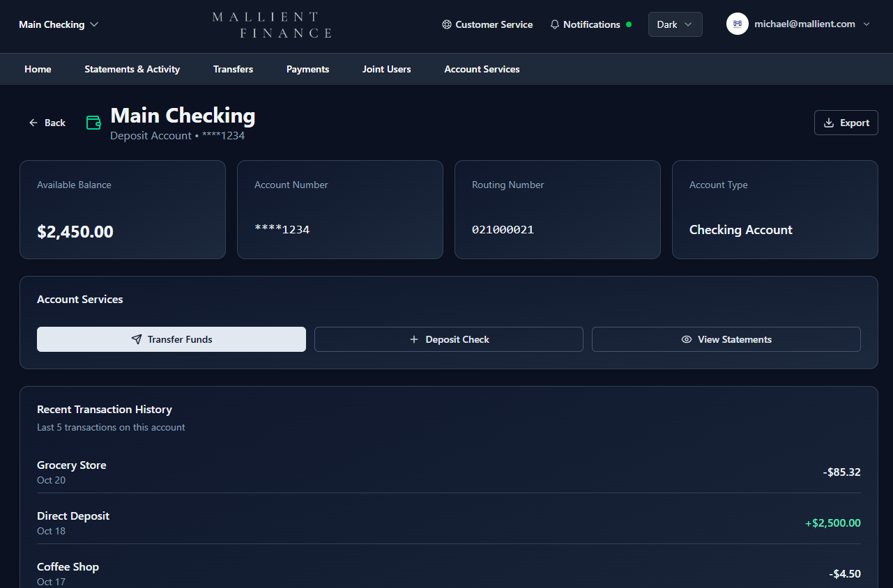
Task: Open the Payments section
Action: tap(307, 69)
